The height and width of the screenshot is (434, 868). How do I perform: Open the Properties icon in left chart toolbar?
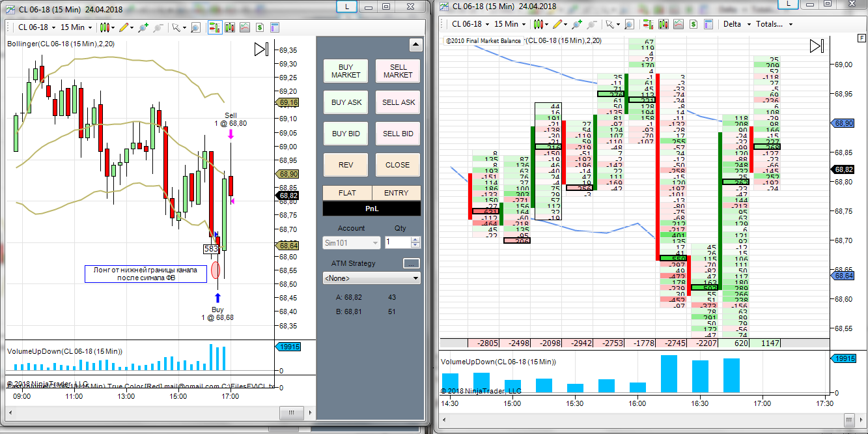[275, 27]
